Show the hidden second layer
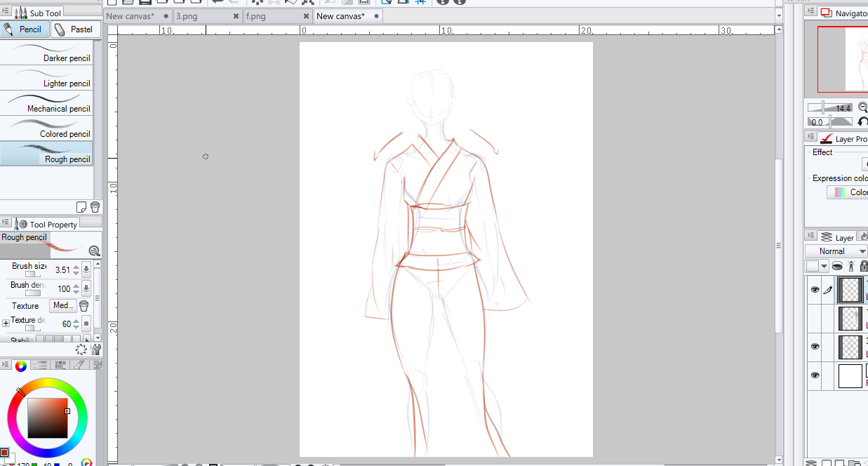The width and height of the screenshot is (868, 466). pyautogui.click(x=814, y=318)
